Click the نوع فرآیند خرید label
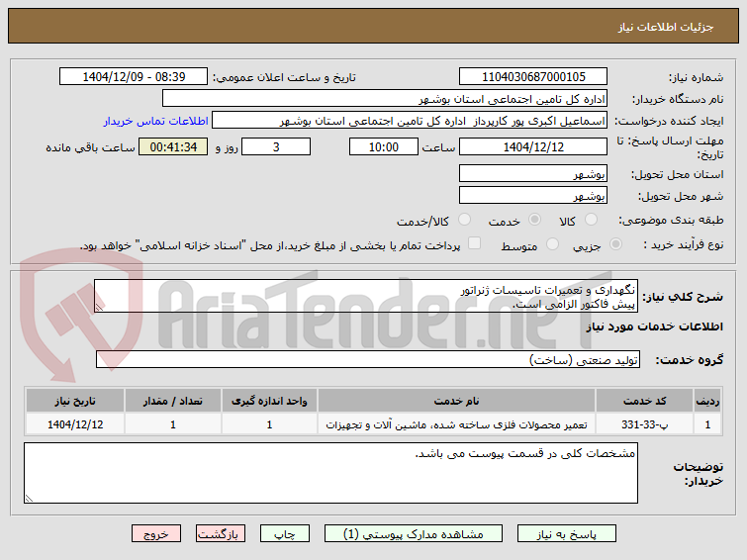This screenshot has height=560, width=747. pos(683,244)
